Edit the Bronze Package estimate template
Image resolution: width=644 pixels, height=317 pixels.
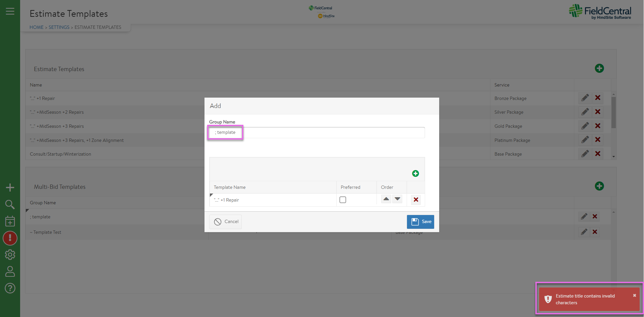pos(585,98)
